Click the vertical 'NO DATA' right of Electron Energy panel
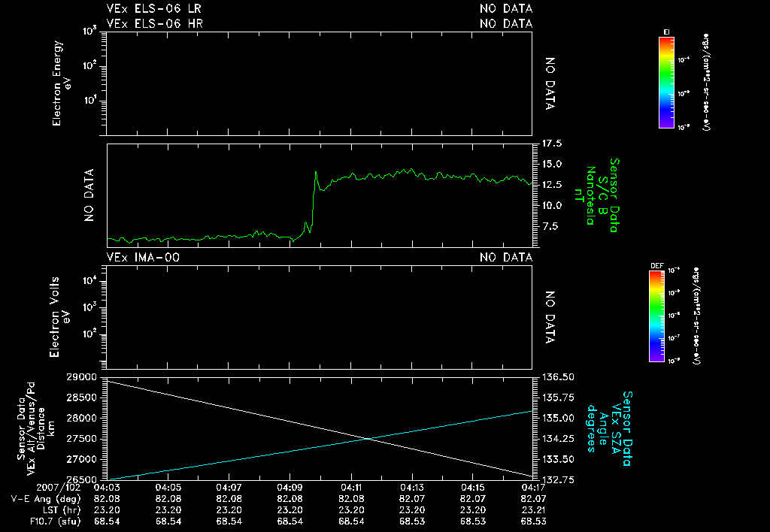The height and width of the screenshot is (532, 770). point(550,83)
